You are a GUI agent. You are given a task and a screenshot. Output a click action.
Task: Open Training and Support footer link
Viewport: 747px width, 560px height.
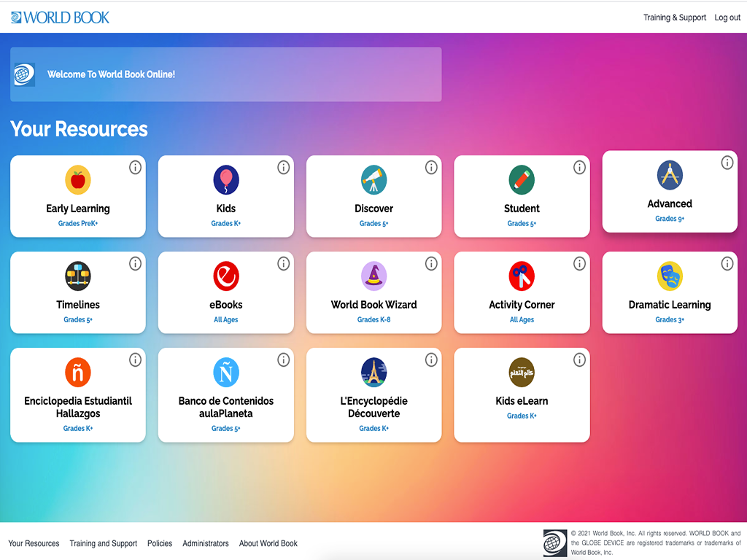(104, 543)
